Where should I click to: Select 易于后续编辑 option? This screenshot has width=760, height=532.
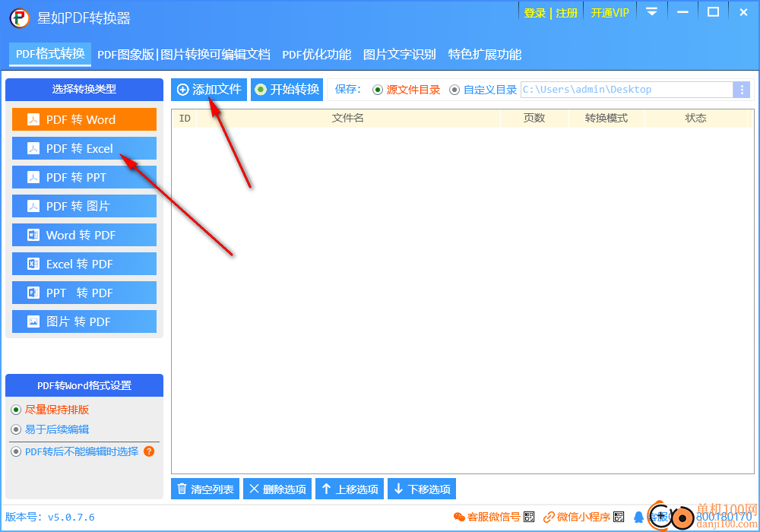(x=50, y=429)
